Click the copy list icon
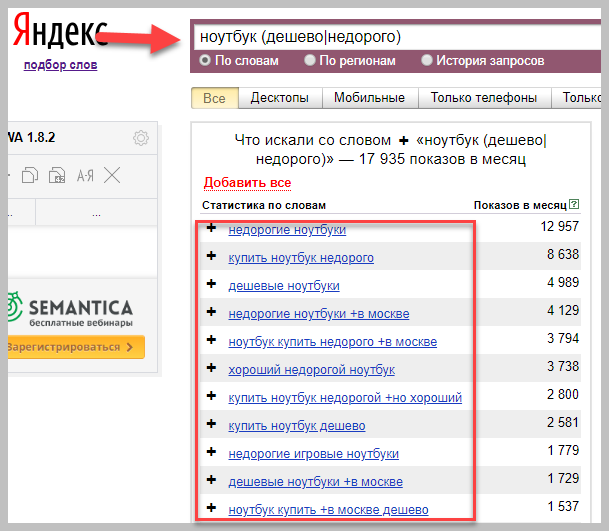Image resolution: width=609 pixels, height=531 pixels. 30,176
